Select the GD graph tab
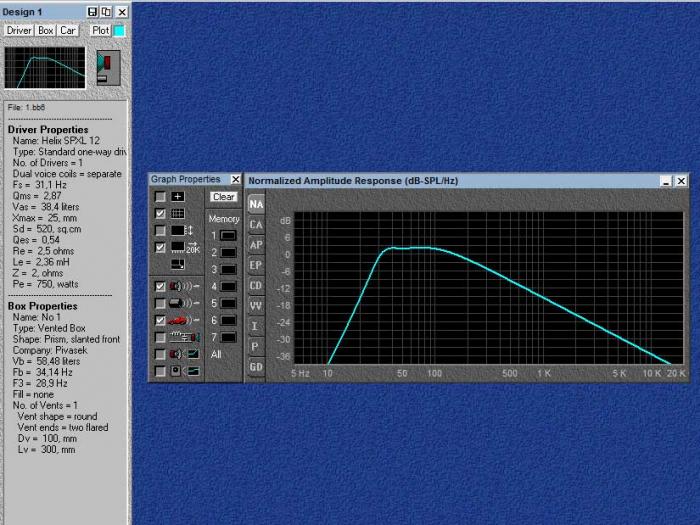The width and height of the screenshot is (700, 525). [256, 367]
